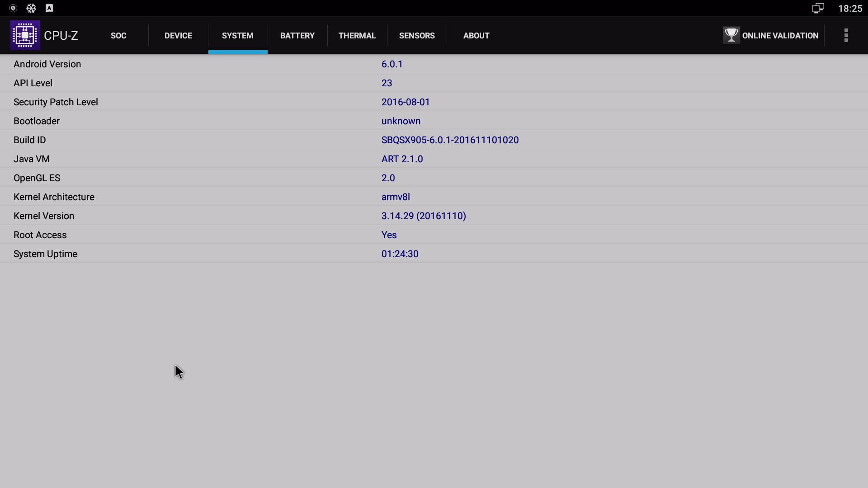Tap the shield icon in the status bar
868x488 pixels.
point(13,8)
